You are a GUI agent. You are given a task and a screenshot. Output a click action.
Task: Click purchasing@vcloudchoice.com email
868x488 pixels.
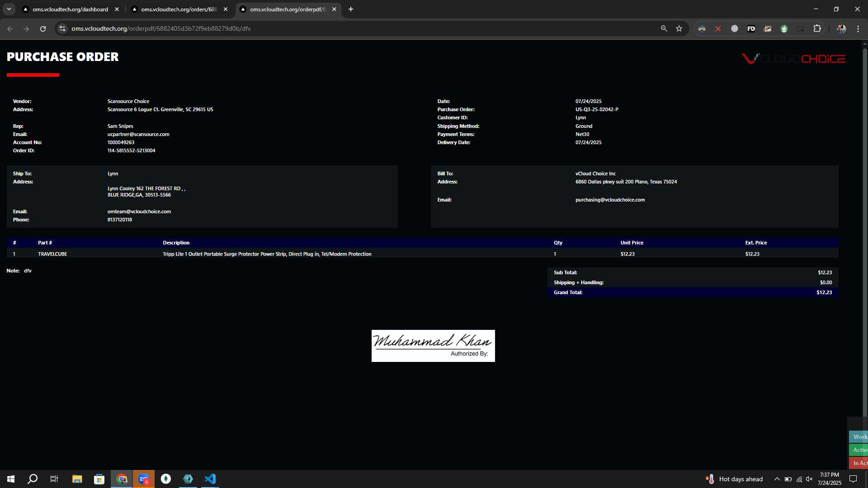610,200
